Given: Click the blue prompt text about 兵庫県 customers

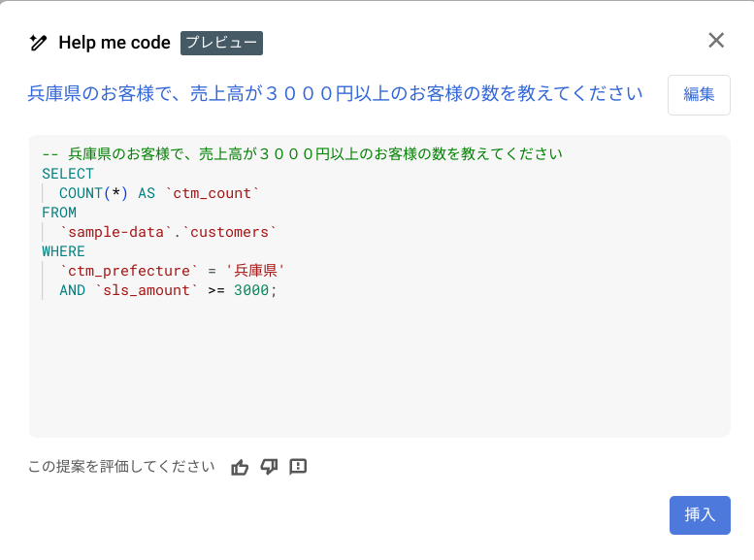Looking at the screenshot, I should pyautogui.click(x=335, y=93).
